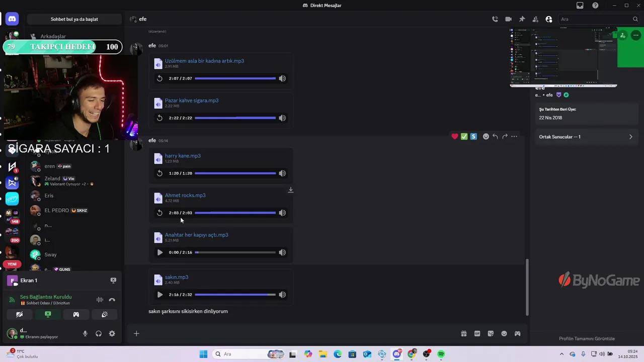This screenshot has width=644, height=362.
Task: Open the sticker picker
Action: pos(491,333)
